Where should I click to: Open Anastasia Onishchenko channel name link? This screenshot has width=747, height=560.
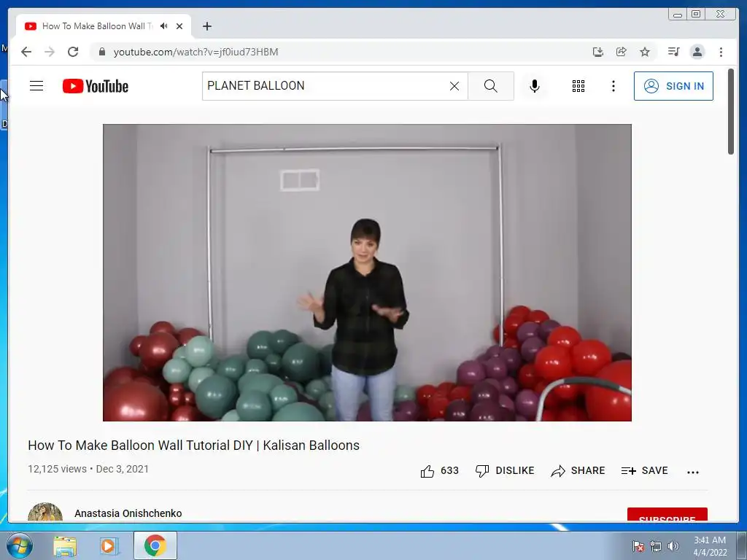[128, 513]
